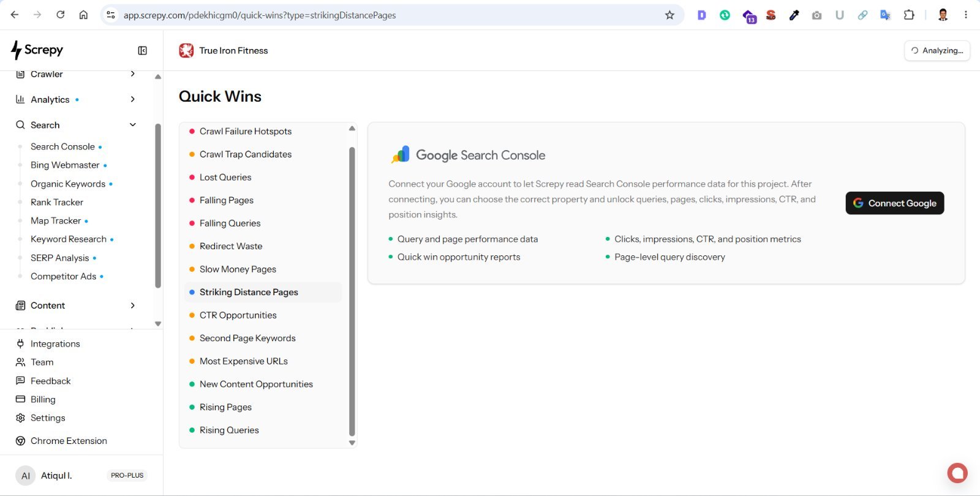Select Most Expensive URLs report
This screenshot has height=496, width=980.
click(263, 361)
